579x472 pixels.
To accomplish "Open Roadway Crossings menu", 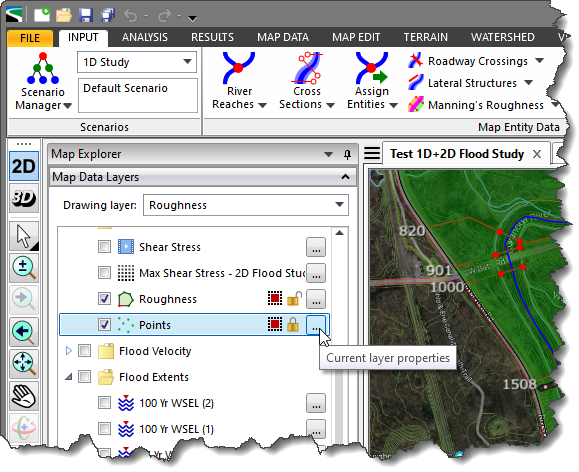I will click(476, 61).
